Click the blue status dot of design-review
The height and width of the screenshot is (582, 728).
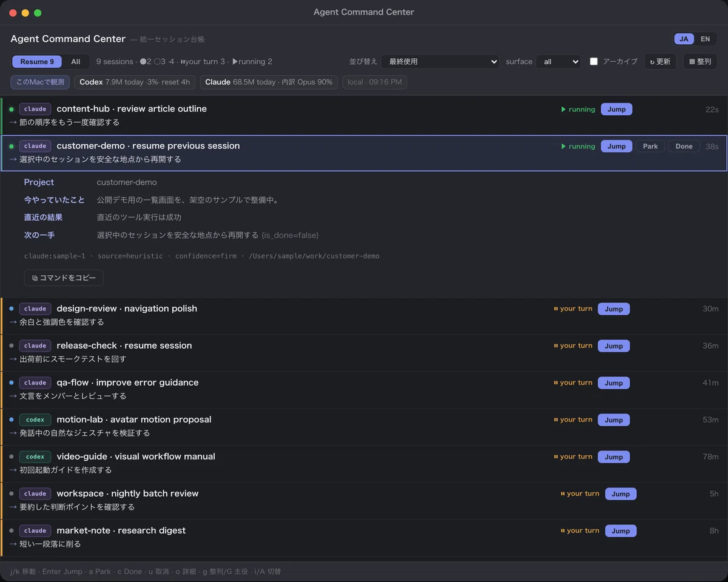point(12,309)
